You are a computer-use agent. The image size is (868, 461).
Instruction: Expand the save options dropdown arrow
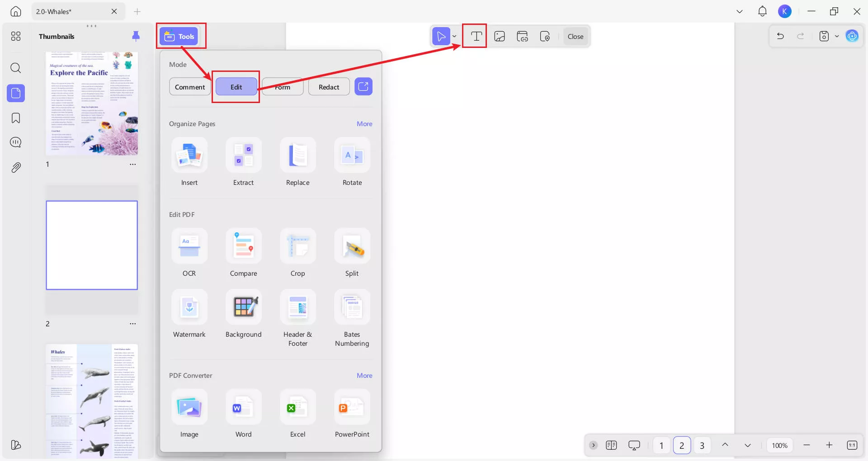(x=837, y=36)
